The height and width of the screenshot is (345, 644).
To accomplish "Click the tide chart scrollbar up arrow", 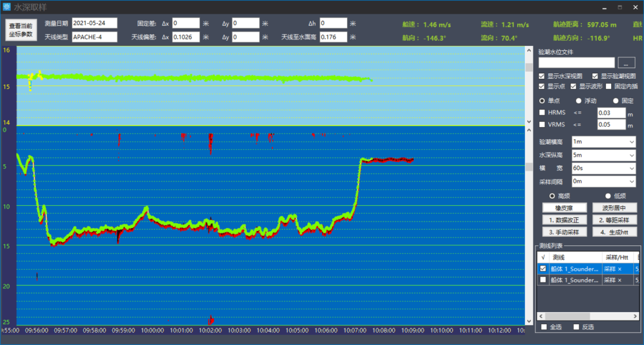I will 528,51.
